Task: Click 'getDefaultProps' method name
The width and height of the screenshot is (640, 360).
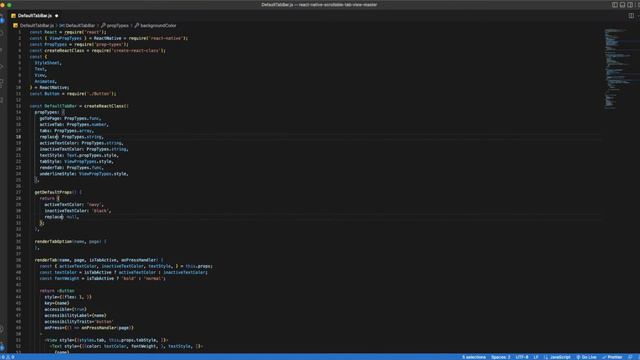Action: coord(53,192)
